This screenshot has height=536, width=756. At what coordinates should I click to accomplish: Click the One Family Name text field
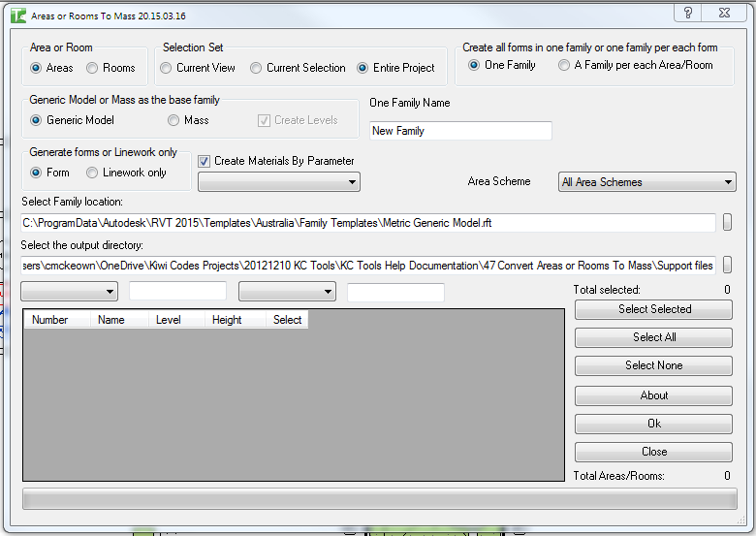[x=460, y=131]
